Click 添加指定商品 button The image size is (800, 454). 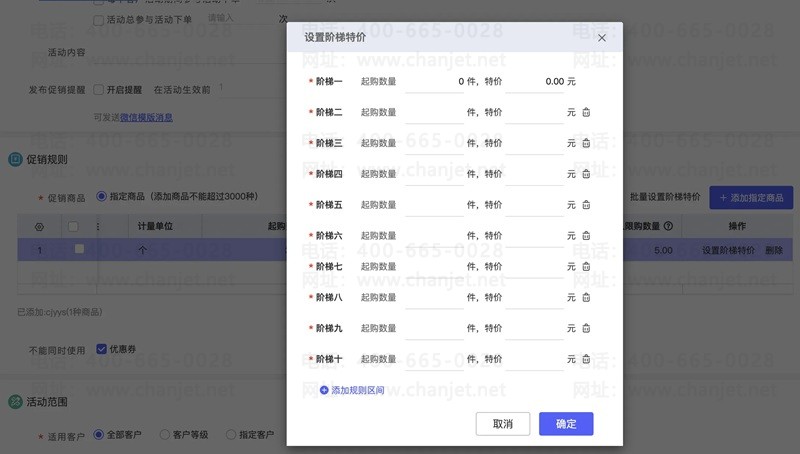point(751,198)
